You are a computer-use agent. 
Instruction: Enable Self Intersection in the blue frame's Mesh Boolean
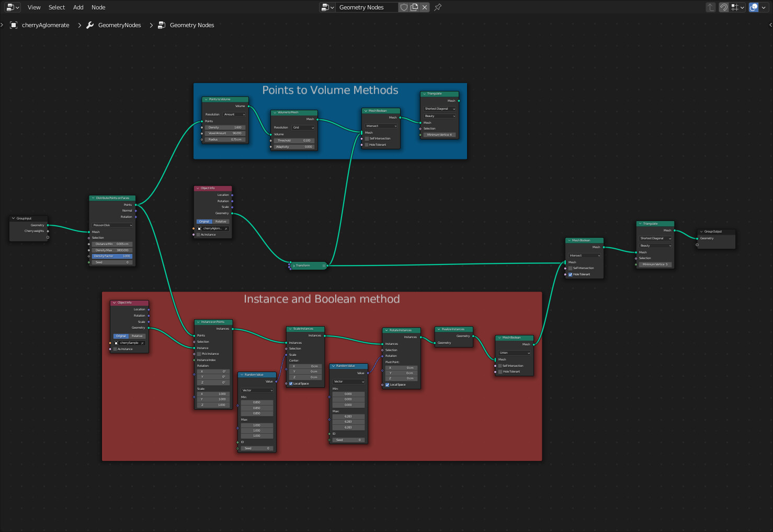(367, 138)
